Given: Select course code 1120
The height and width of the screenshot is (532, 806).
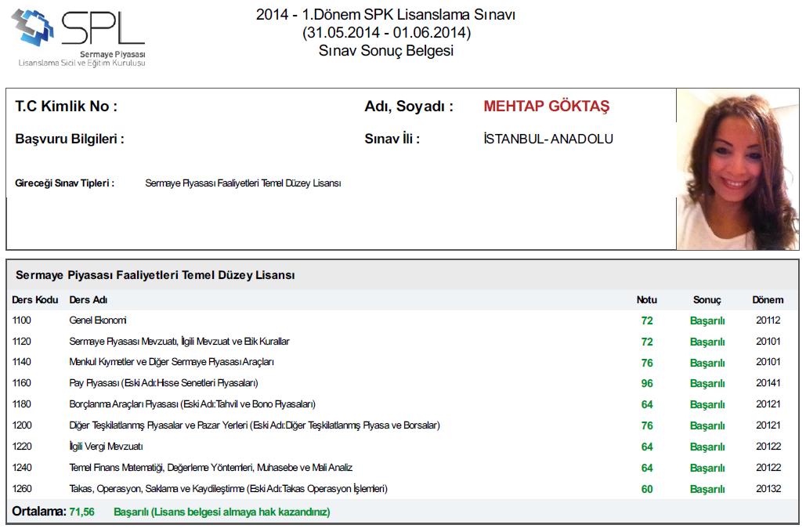Looking at the screenshot, I should pos(22,342).
